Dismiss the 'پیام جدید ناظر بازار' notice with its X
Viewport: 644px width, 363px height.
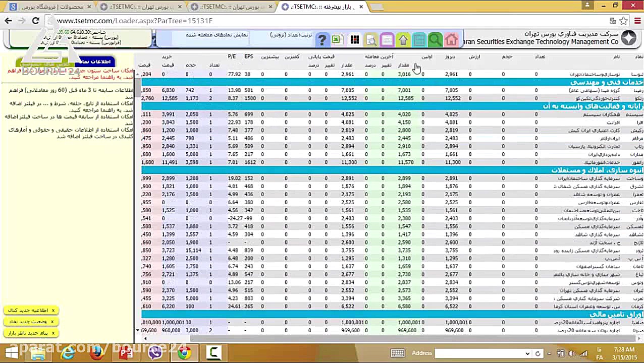(53, 333)
